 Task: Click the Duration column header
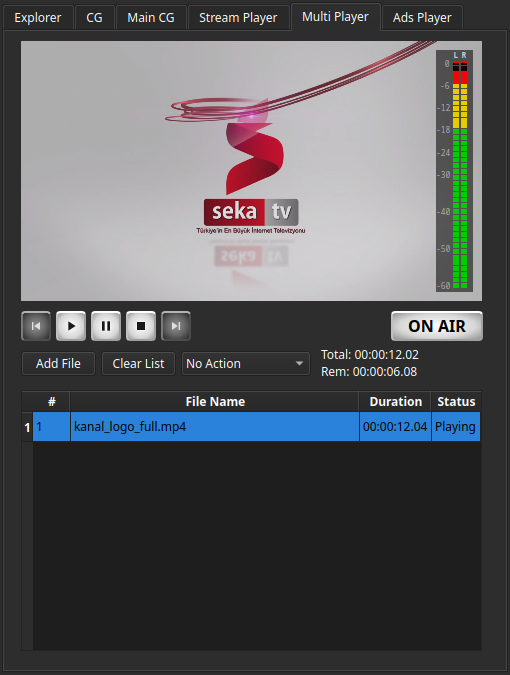[x=395, y=402]
